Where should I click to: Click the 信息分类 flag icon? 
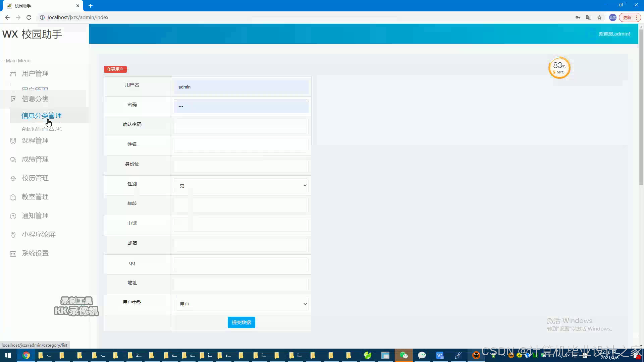[13, 99]
